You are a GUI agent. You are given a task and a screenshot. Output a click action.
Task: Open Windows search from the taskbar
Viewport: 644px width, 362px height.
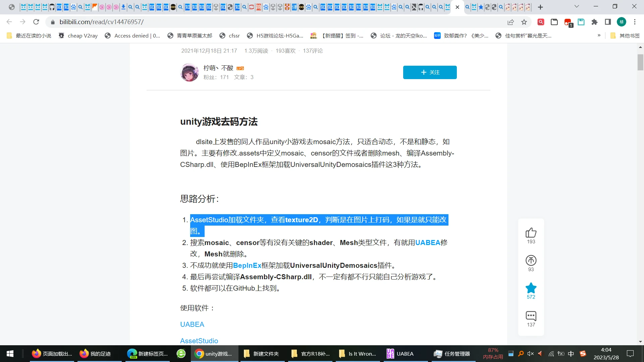[x=520, y=353]
